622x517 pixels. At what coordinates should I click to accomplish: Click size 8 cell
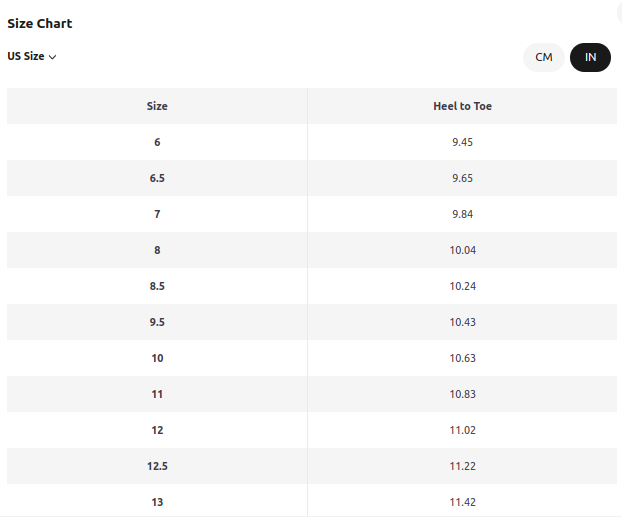[157, 250]
